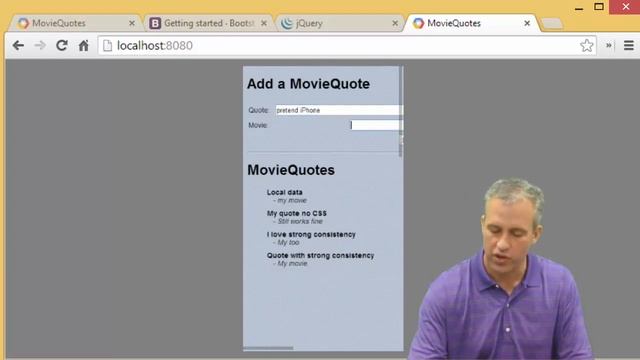Switch to Getting started Bootstrap tab
The image size is (640, 360).
click(209, 23)
